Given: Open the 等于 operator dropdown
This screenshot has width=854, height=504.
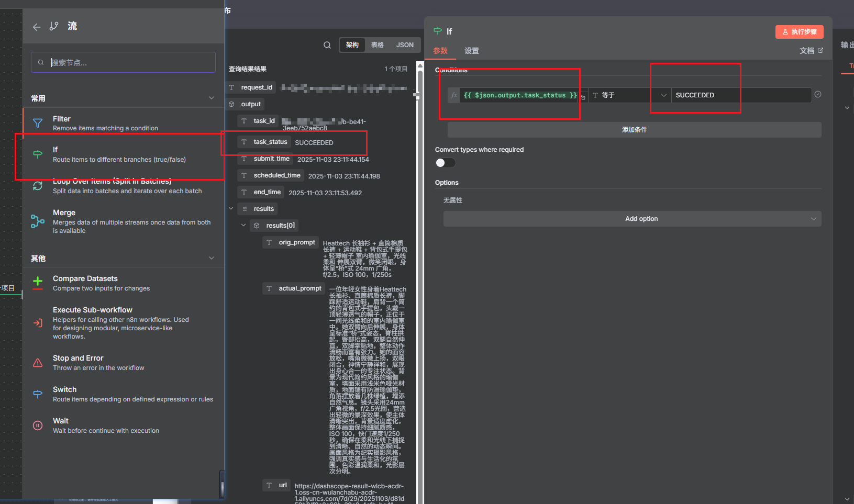Looking at the screenshot, I should coord(630,95).
